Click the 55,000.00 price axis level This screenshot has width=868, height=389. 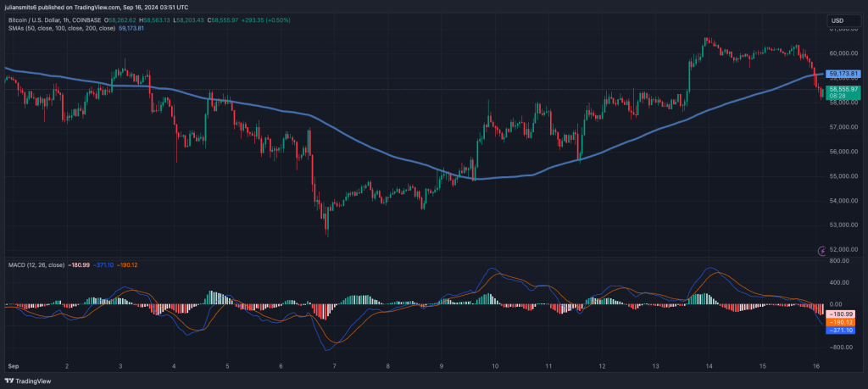pyautogui.click(x=843, y=176)
